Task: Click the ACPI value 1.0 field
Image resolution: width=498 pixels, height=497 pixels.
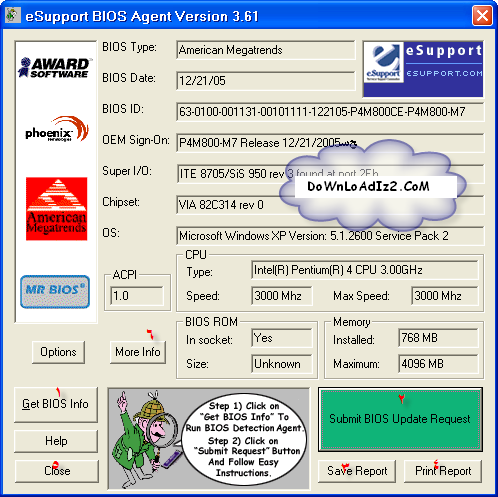Action: [137, 296]
